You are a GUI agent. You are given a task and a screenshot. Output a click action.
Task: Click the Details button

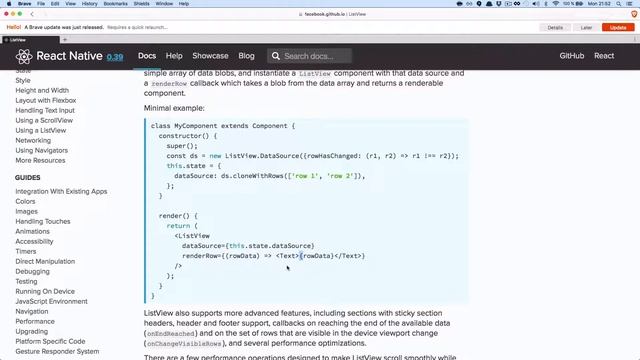pyautogui.click(x=555, y=27)
